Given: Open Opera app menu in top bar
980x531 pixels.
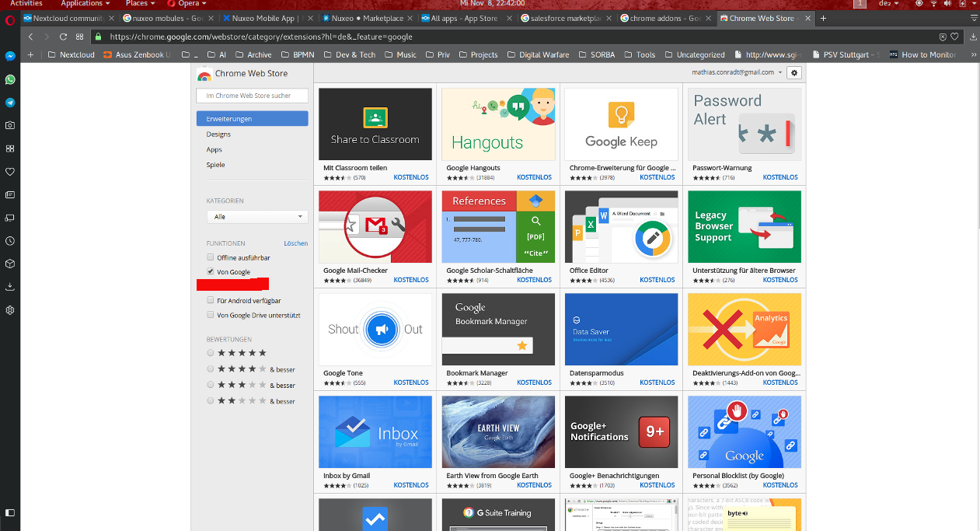Looking at the screenshot, I should [x=187, y=4].
